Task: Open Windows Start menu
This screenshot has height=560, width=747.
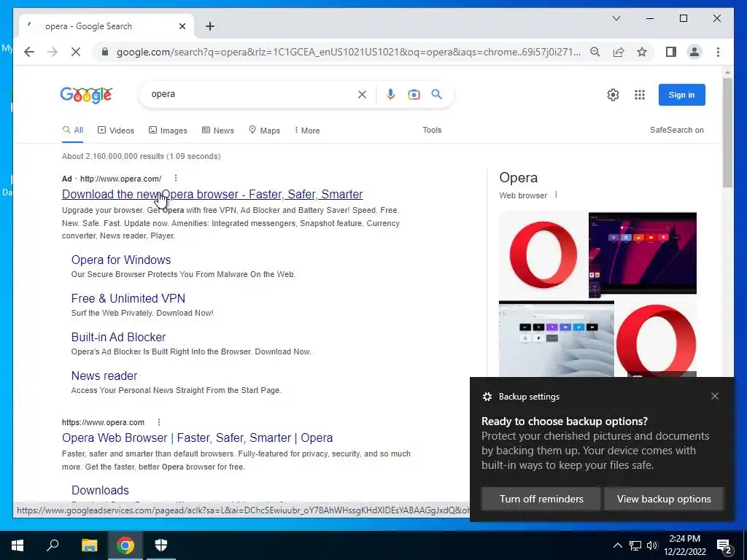Action: coord(18,545)
